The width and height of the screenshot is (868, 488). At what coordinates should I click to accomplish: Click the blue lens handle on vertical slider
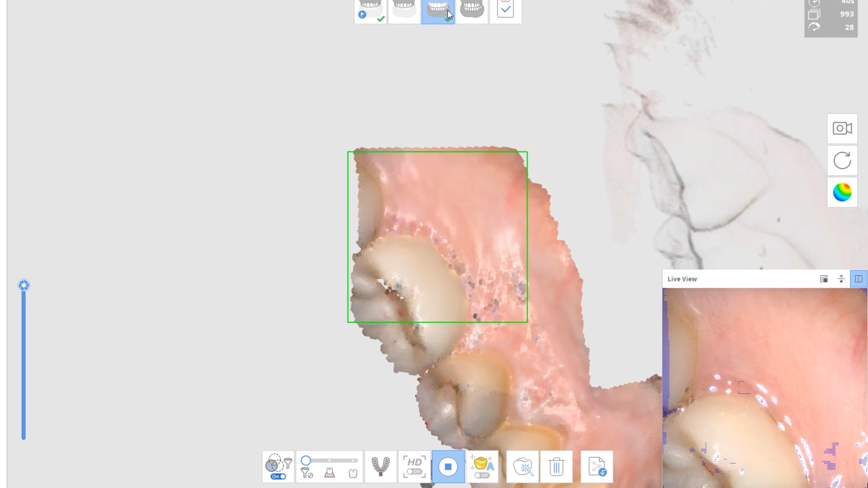click(x=24, y=285)
